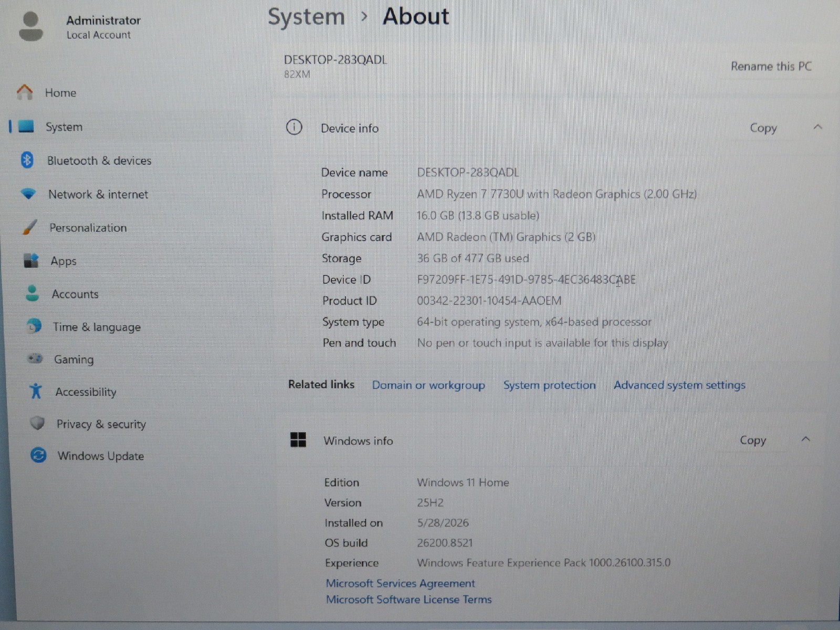Go to Gaming settings

tap(74, 360)
